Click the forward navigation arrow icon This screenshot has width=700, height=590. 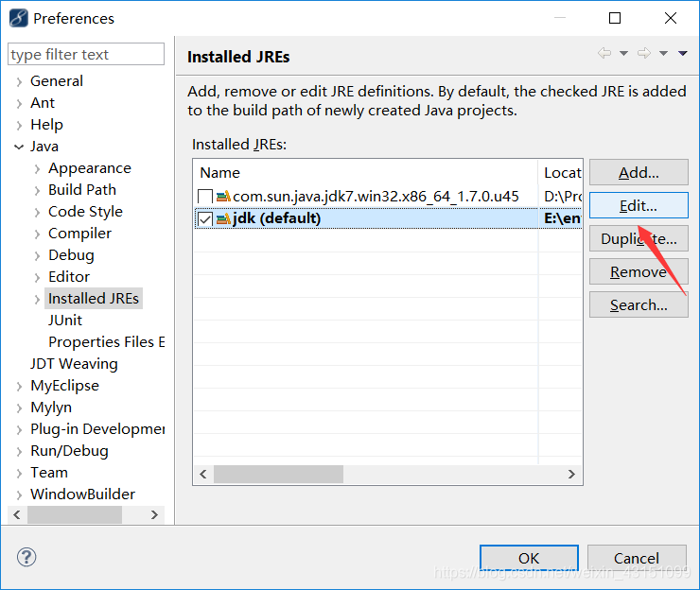pos(644,53)
